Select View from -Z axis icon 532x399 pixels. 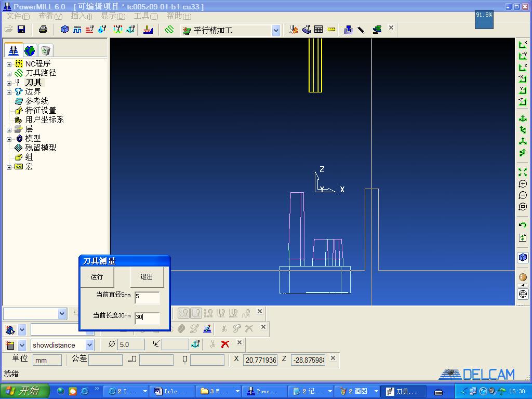click(523, 101)
